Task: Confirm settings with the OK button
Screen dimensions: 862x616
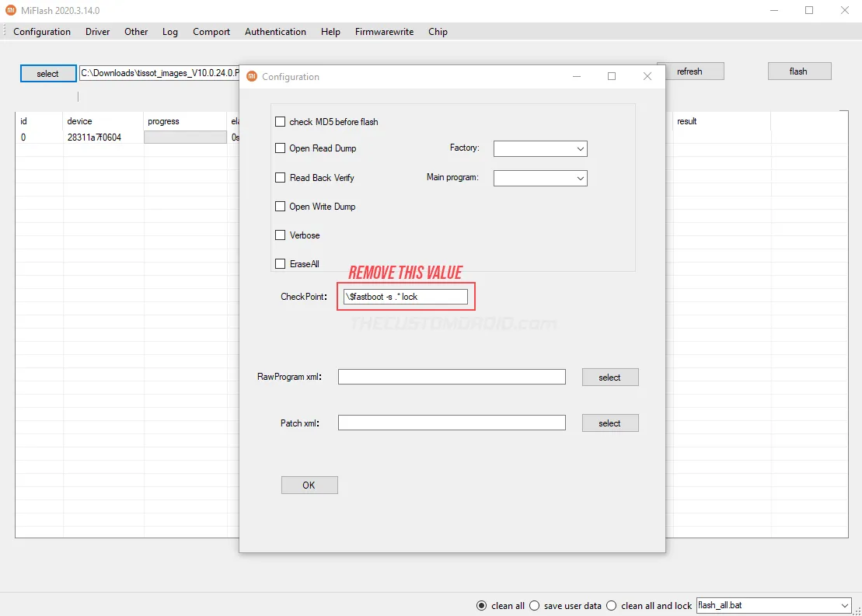Action: (x=309, y=485)
